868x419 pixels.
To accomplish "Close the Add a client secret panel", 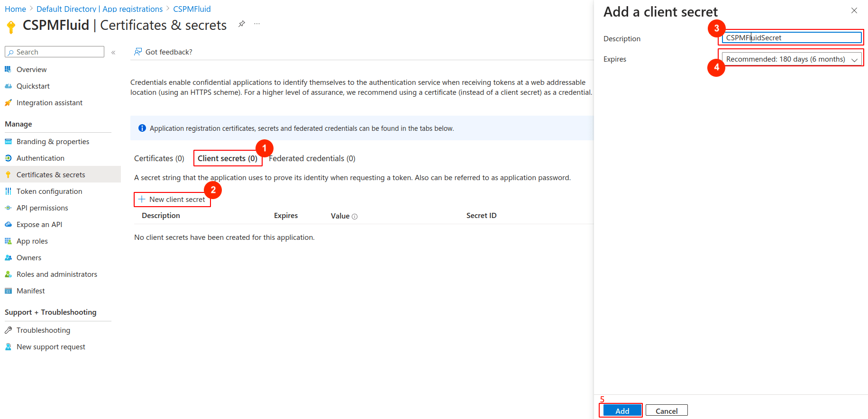I will 854,10.
